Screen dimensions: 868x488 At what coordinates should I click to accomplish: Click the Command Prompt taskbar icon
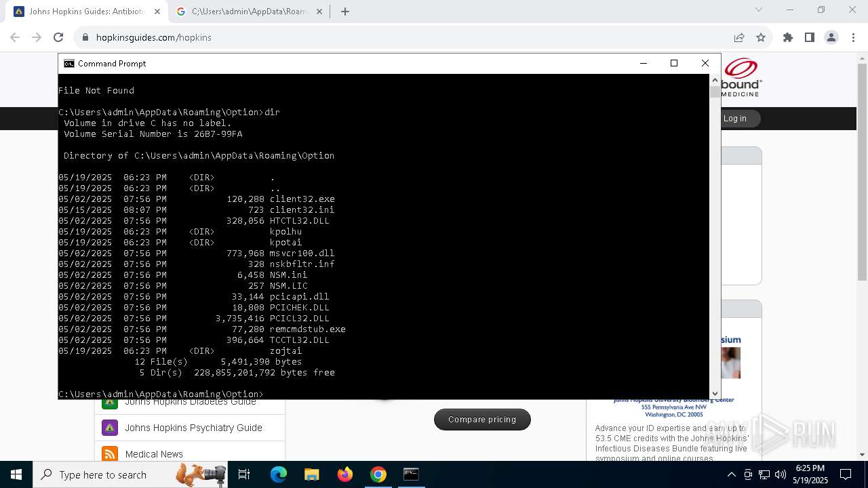[411, 474]
